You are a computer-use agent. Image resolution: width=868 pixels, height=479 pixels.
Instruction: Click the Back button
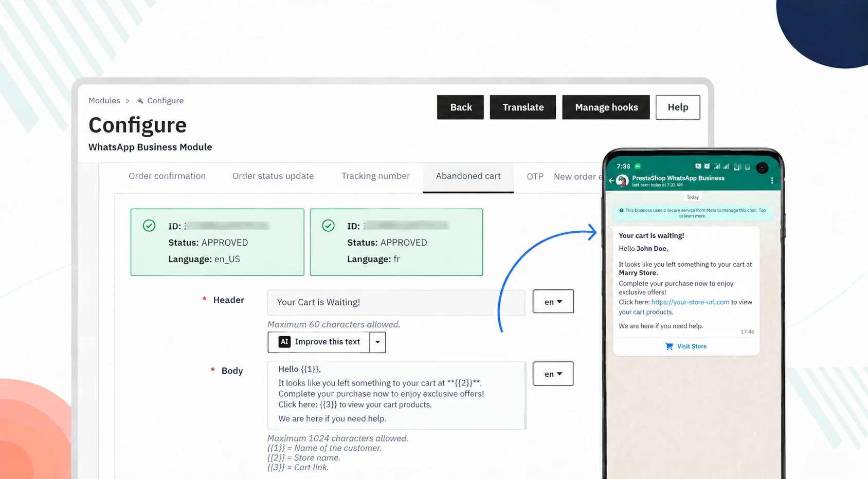(x=460, y=107)
